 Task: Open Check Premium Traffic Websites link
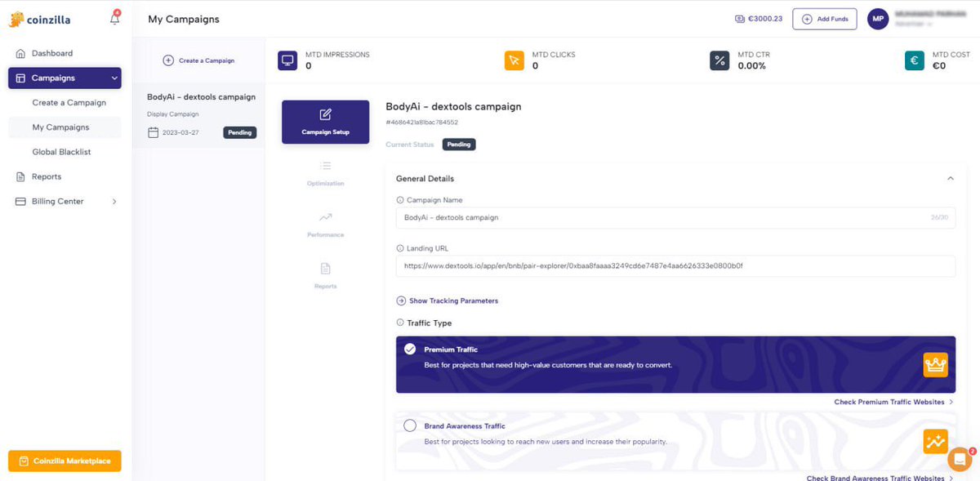coord(893,402)
